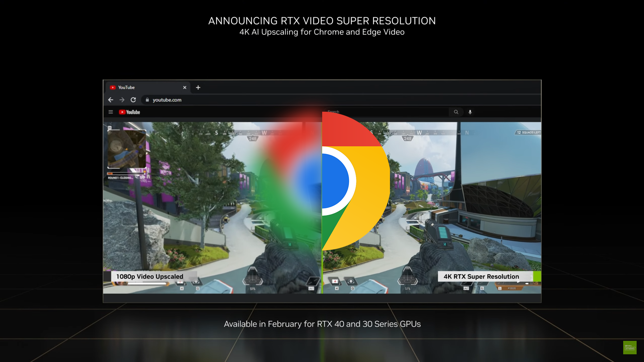The image size is (644, 362).
Task: Start voice search with microphone
Action: point(470,112)
